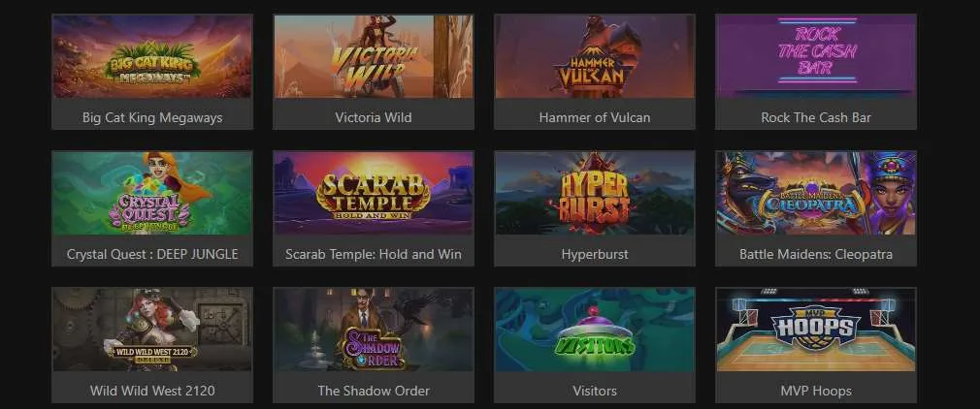This screenshot has width=980, height=409.
Task: Select the 'Hammer of Vulcan' caption
Action: coord(595,117)
